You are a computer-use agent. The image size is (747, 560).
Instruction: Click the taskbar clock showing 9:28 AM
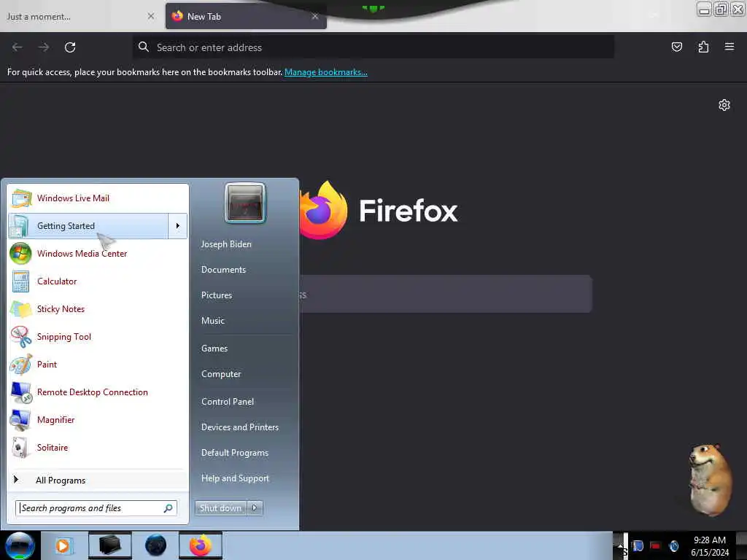pyautogui.click(x=710, y=545)
